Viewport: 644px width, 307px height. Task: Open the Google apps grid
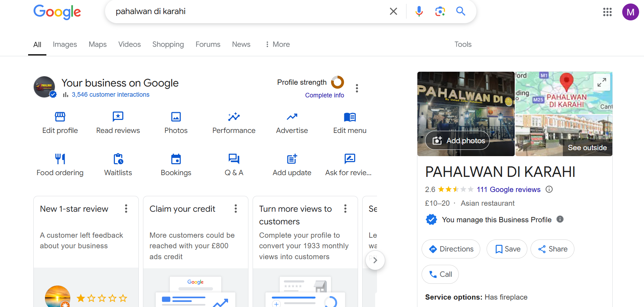tap(607, 12)
